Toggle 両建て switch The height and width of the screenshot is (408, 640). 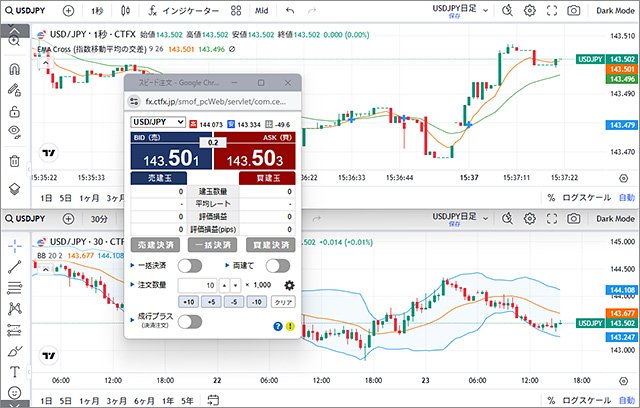[278, 266]
